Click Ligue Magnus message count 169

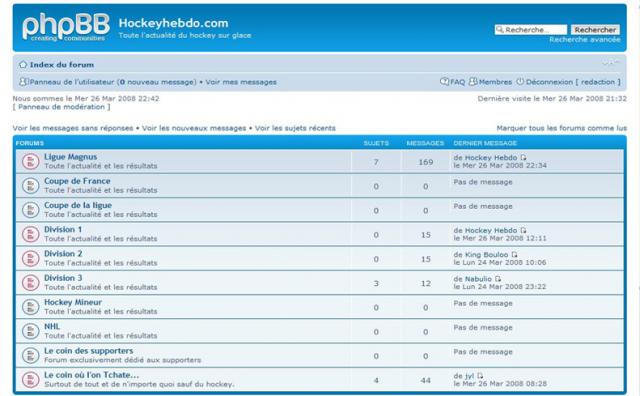click(x=425, y=162)
